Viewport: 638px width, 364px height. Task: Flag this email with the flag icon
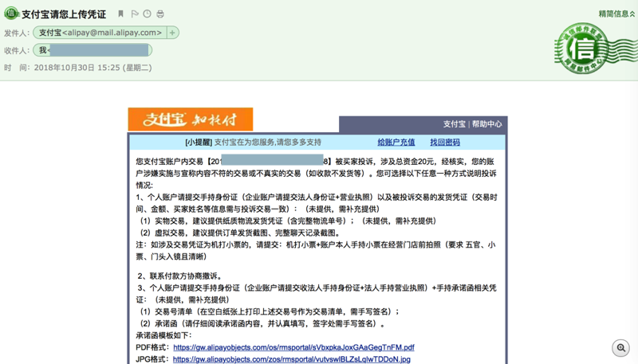tap(135, 14)
